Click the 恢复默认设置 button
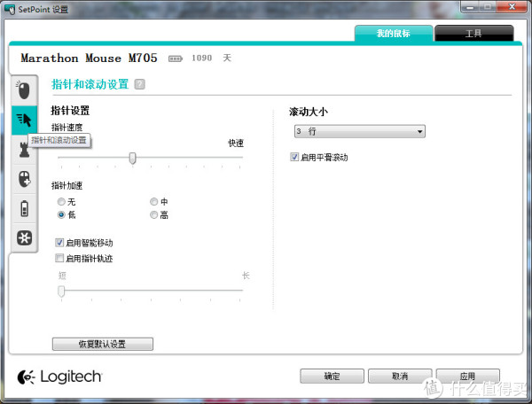 tap(103, 344)
